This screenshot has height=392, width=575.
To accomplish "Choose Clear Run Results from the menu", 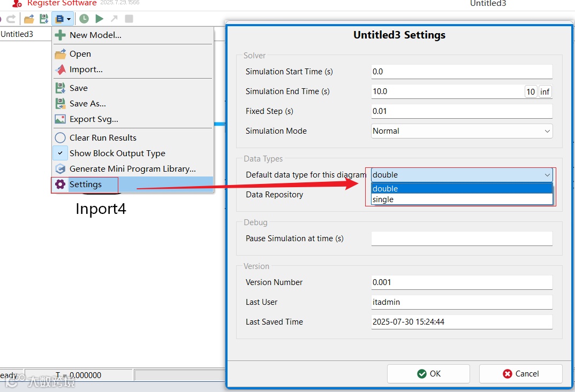I will click(133, 138).
